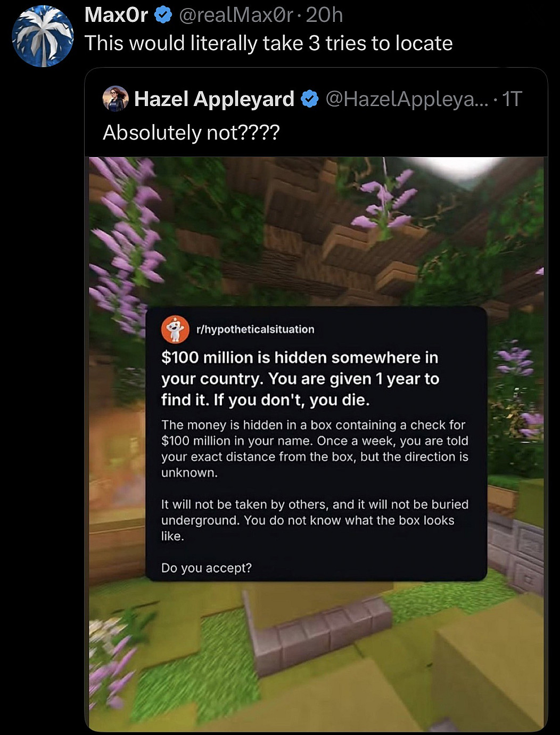Click r/hypotheticalsituation subreddit label
560x735 pixels.
(x=256, y=329)
